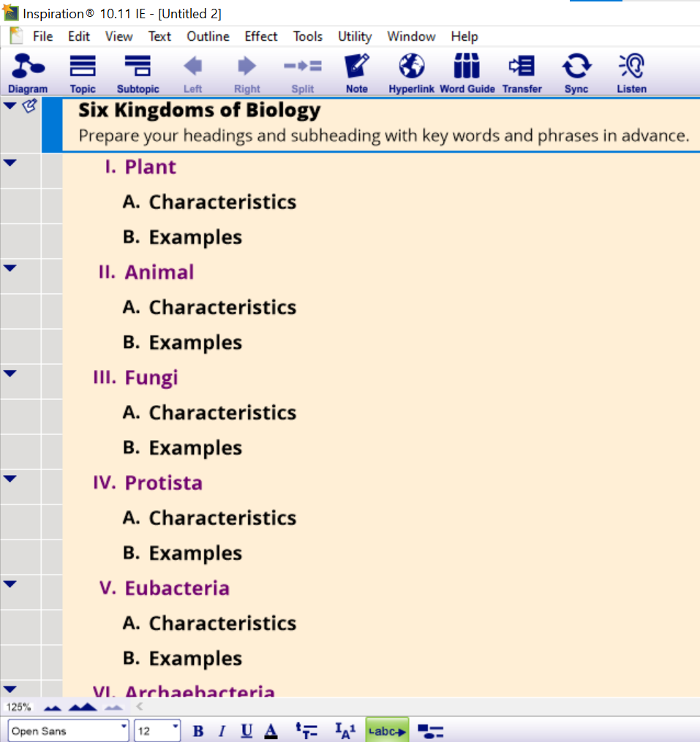Select the Protista heading
700x742 pixels.
163,483
